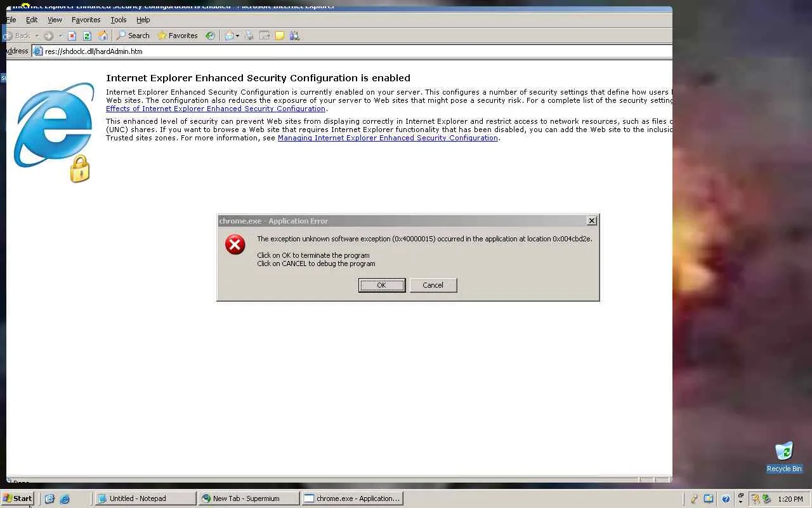Open the Tools menu
Image resolution: width=812 pixels, height=508 pixels.
coord(119,20)
